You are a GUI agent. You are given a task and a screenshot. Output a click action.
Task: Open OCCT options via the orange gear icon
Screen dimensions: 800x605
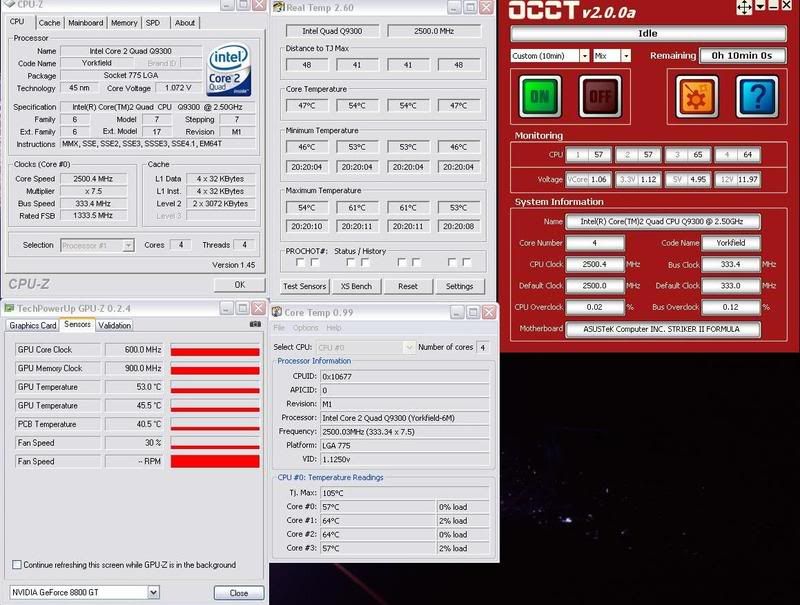pos(696,96)
